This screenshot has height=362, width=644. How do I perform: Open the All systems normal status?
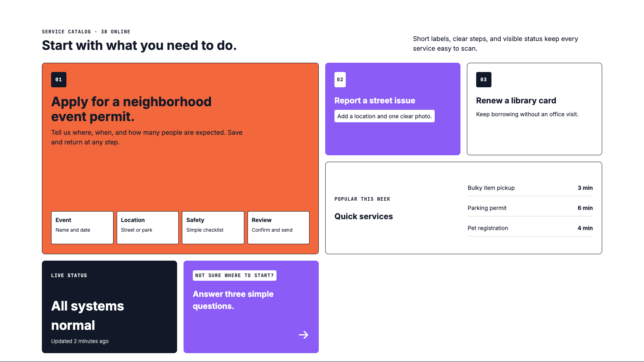point(87,316)
